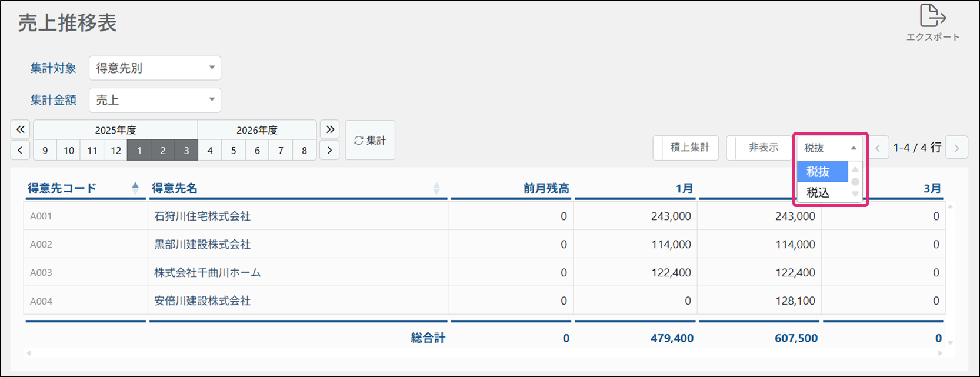This screenshot has height=377, width=980.
Task: Click the 集計 refresh button
Action: click(370, 140)
